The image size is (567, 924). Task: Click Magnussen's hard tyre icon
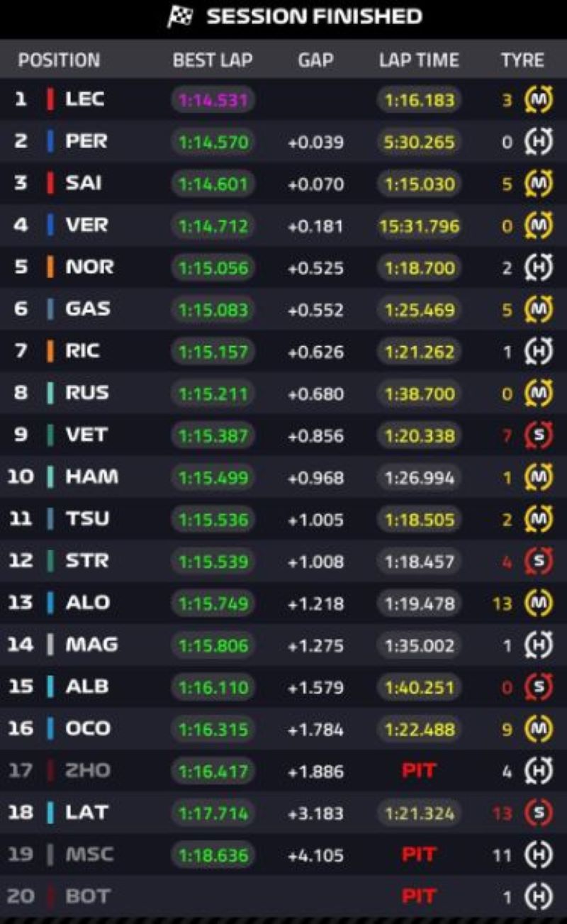click(x=538, y=645)
